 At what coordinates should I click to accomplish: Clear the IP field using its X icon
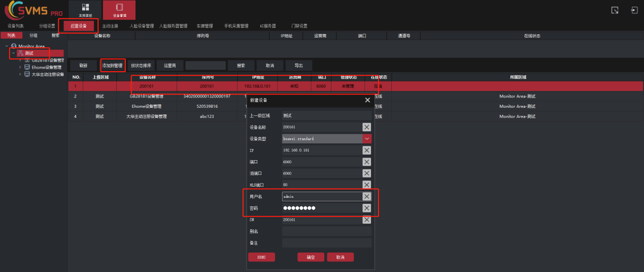tap(366, 150)
